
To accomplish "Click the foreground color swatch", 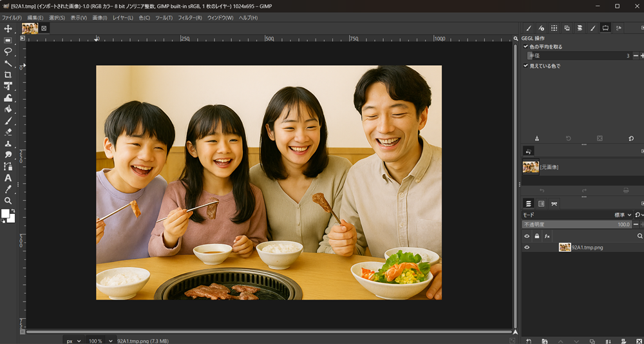I will click(x=5, y=213).
